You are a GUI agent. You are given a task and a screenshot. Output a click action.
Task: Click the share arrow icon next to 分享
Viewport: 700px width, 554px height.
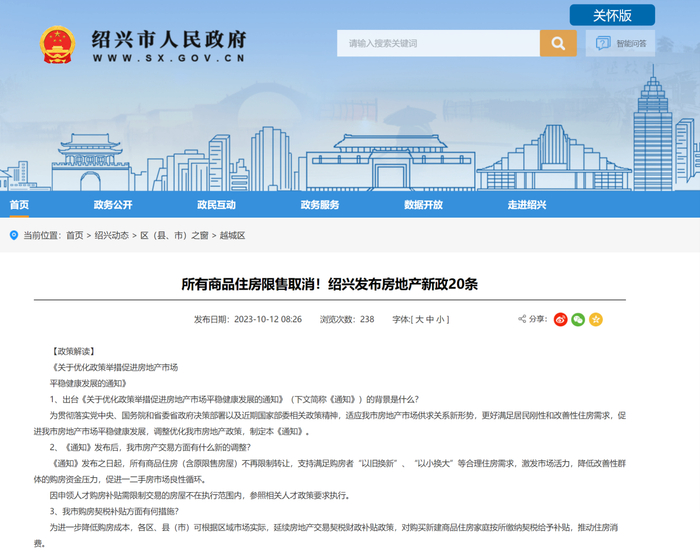pyautogui.click(x=522, y=319)
